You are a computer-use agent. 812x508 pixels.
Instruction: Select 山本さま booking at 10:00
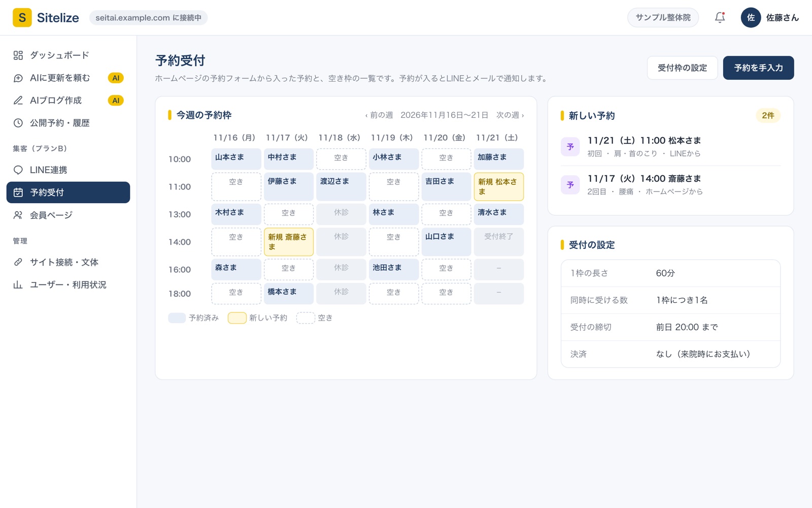(x=236, y=159)
